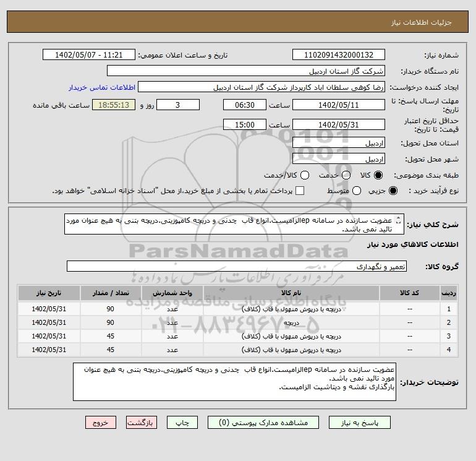
Task: Click the request creator name field
Action: 261,87
